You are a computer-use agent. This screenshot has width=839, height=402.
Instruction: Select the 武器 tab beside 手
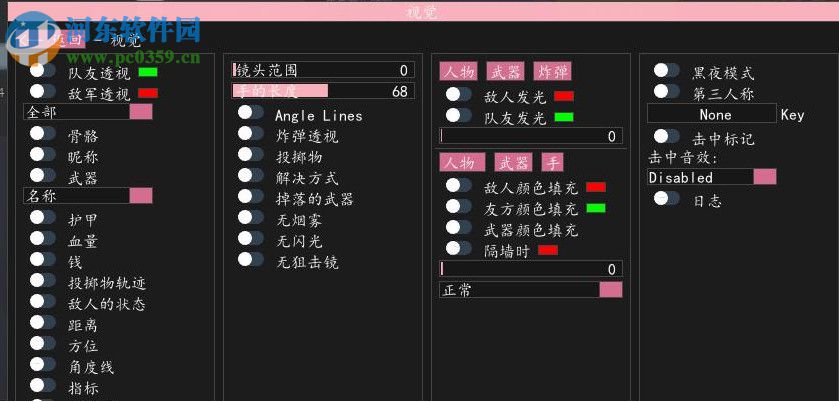click(513, 162)
